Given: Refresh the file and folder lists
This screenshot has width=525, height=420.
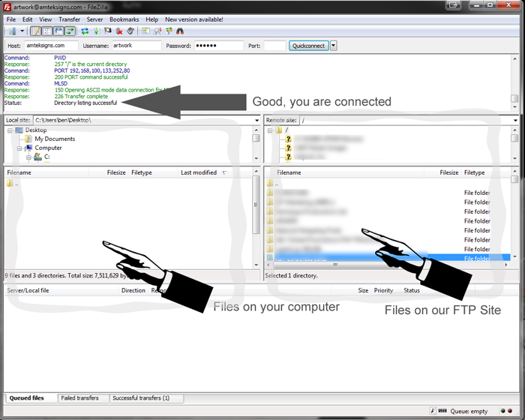Looking at the screenshot, I should tap(85, 31).
